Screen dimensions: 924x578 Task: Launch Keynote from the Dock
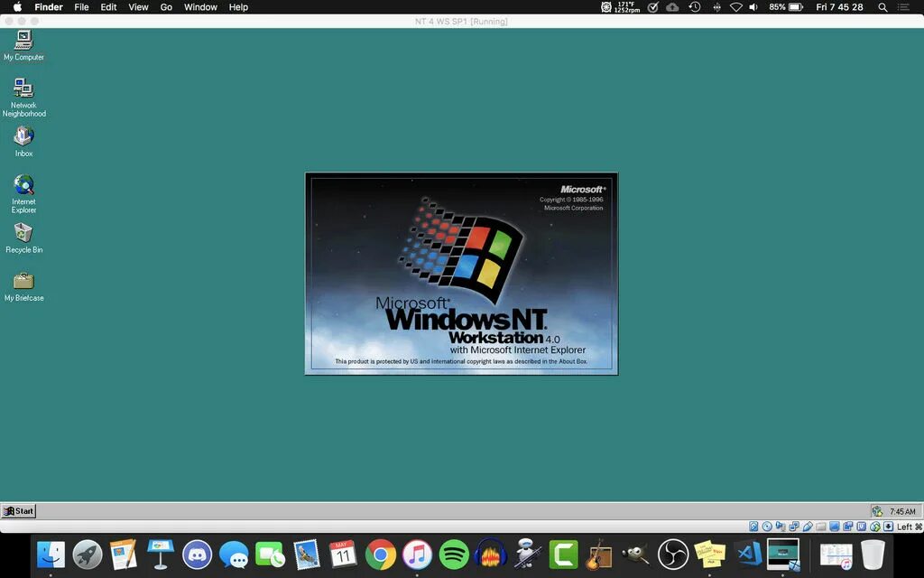point(161,555)
